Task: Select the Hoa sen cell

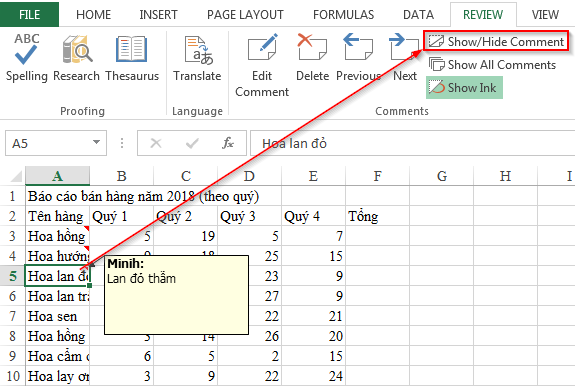Action: (x=57, y=316)
